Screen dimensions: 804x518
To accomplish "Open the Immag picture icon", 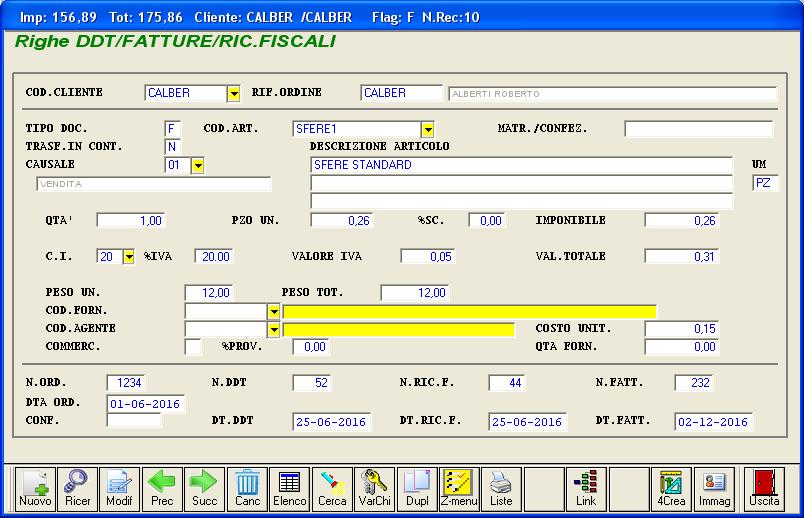I will coord(714,489).
